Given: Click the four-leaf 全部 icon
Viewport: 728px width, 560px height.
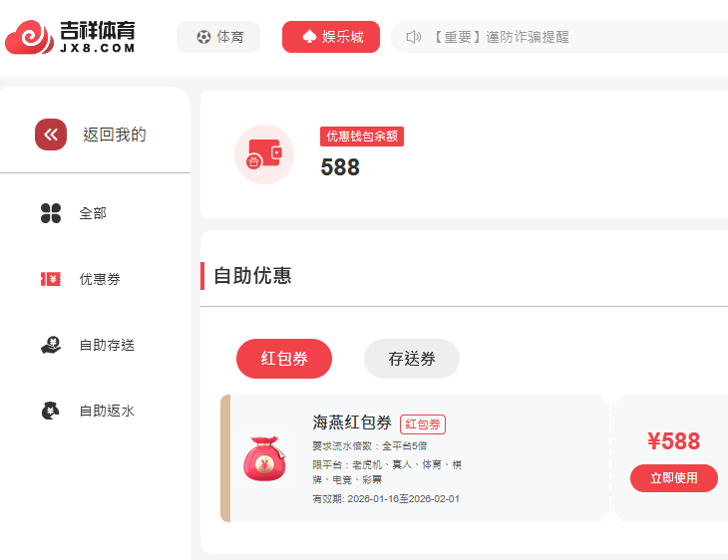Looking at the screenshot, I should pyautogui.click(x=51, y=213).
